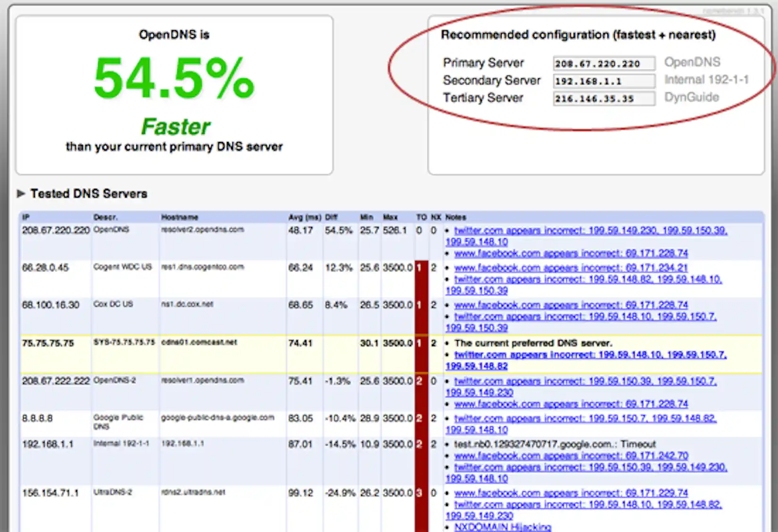Click the Google Public DNS description
Screen dimensions: 778x532
click(x=118, y=422)
